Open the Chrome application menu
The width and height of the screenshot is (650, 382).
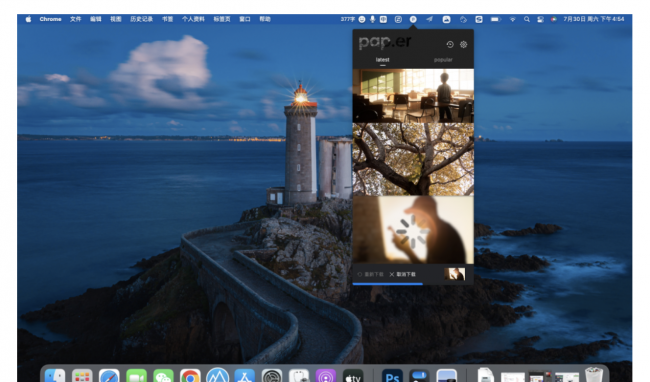pos(50,19)
